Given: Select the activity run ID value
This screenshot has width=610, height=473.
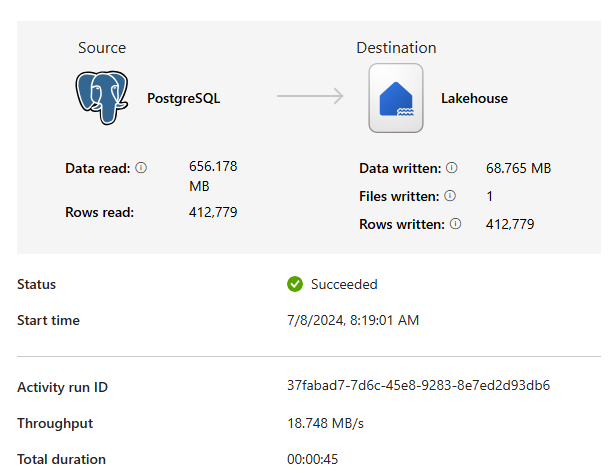Looking at the screenshot, I should (419, 385).
